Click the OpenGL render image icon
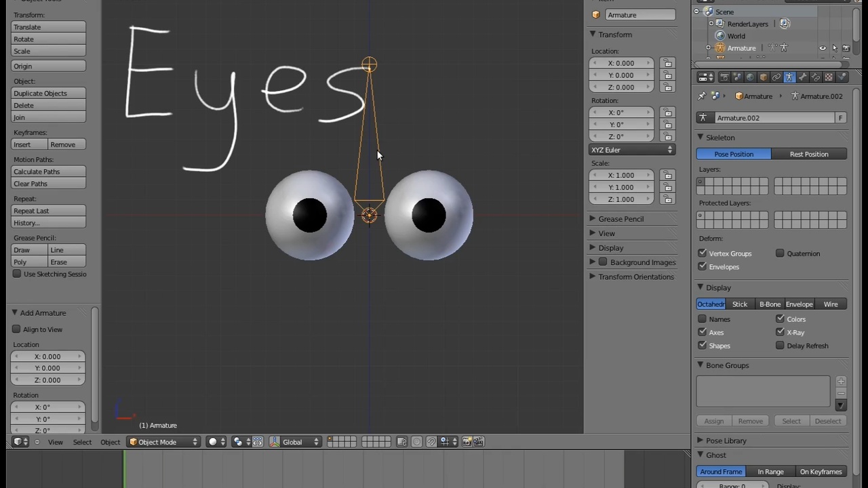 (467, 442)
